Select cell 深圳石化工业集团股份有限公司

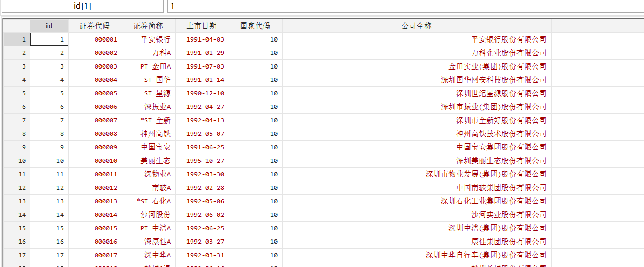click(417, 201)
